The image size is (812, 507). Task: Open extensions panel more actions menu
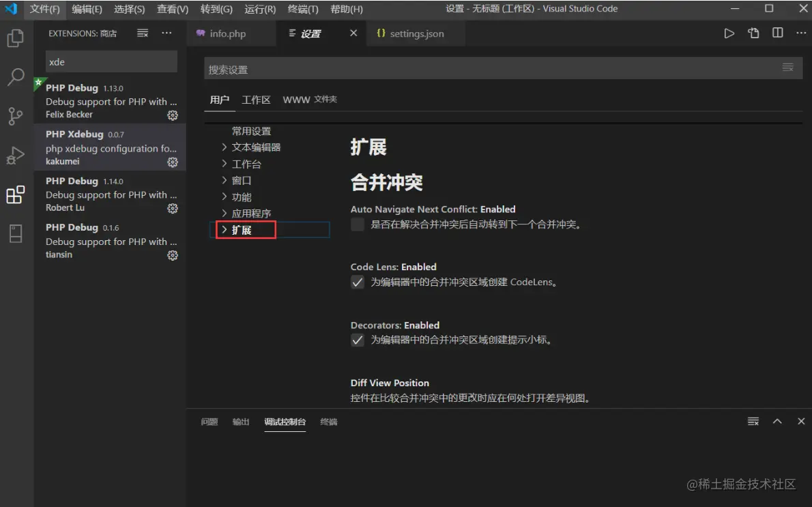click(166, 33)
